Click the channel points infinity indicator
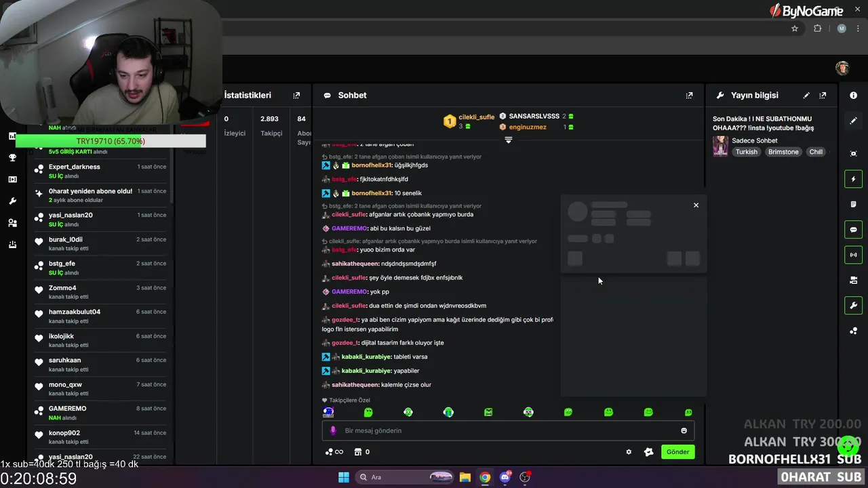 [334, 452]
